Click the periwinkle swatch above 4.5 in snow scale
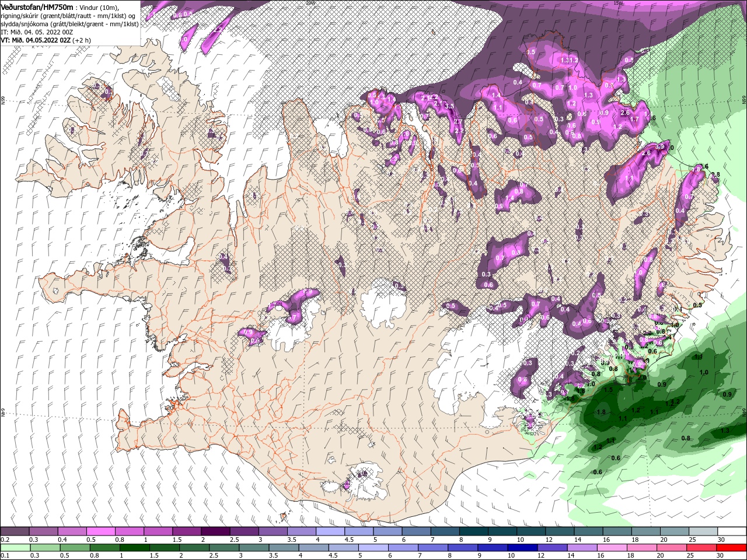Image resolution: width=747 pixels, height=560 pixels. pos(358,531)
